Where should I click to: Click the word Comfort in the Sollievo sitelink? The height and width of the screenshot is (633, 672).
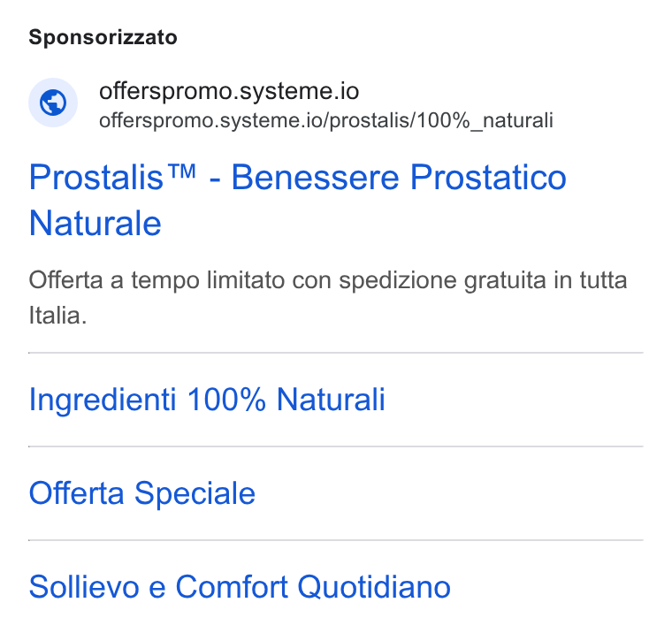click(232, 587)
